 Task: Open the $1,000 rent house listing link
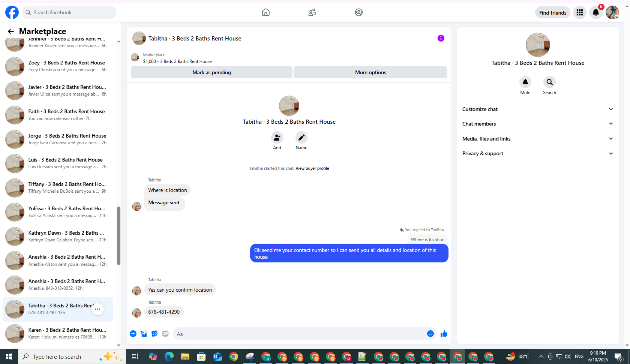coord(177,61)
